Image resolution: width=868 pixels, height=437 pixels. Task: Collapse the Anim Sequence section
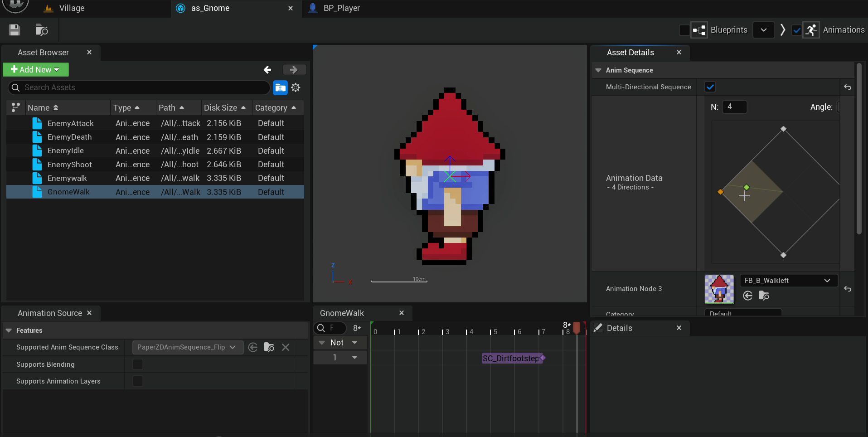(x=598, y=70)
